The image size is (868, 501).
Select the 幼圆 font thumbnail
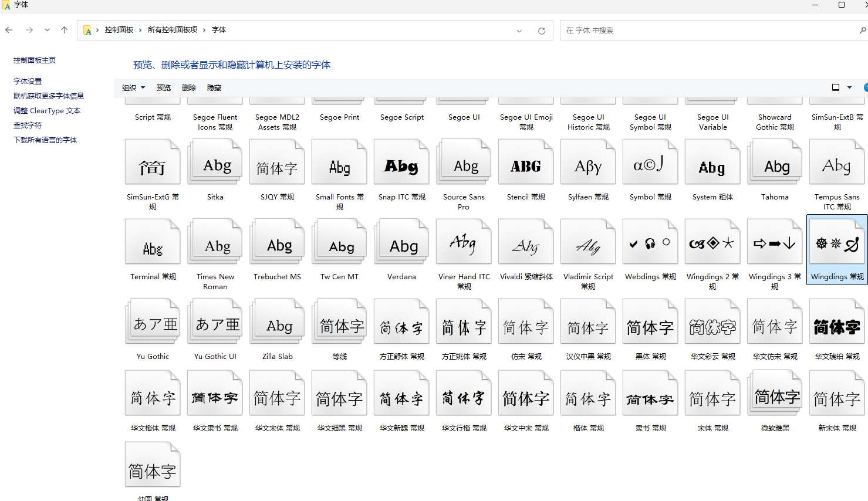[153, 465]
